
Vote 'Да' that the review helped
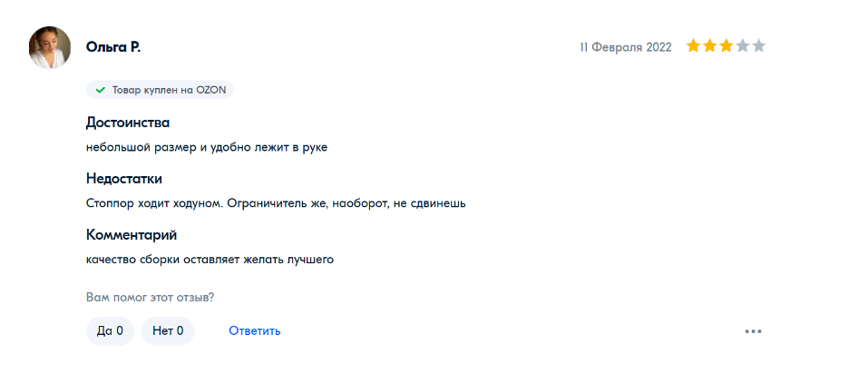pyautogui.click(x=110, y=331)
